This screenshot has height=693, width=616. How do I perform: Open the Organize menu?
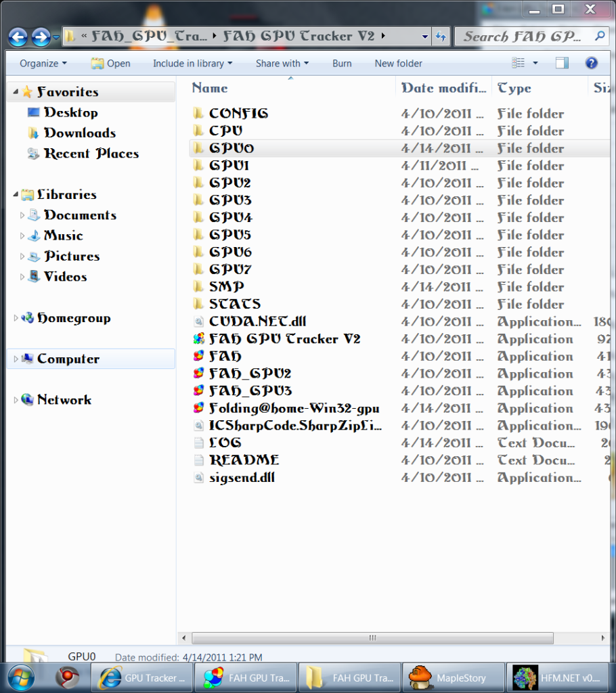(43, 64)
